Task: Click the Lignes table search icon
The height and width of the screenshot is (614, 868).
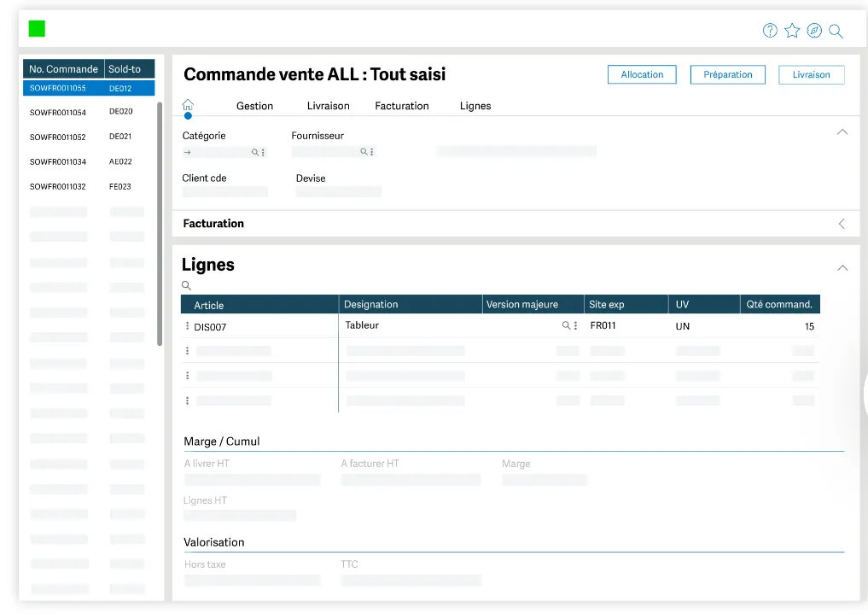Action: click(x=187, y=286)
